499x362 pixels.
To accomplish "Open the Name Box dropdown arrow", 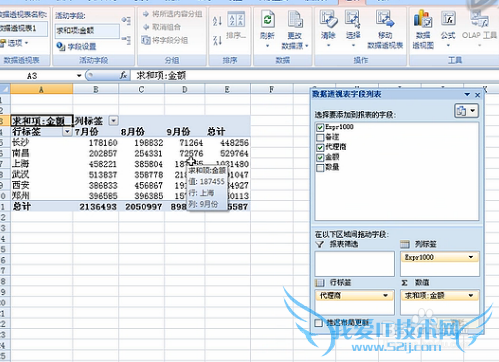I will click(x=79, y=76).
